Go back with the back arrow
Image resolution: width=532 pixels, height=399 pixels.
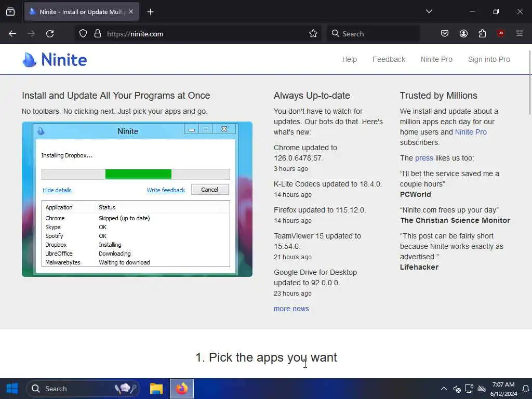coord(12,34)
